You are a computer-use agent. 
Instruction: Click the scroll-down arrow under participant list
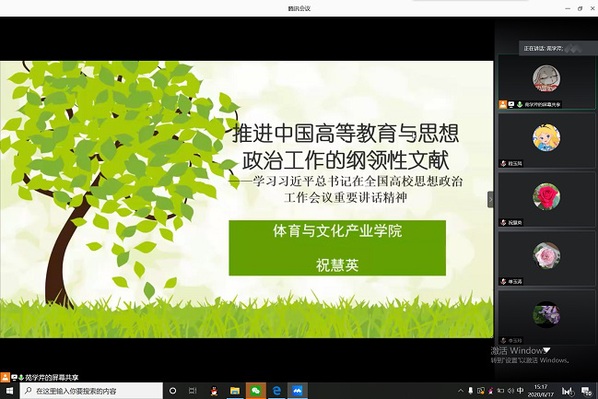click(547, 350)
